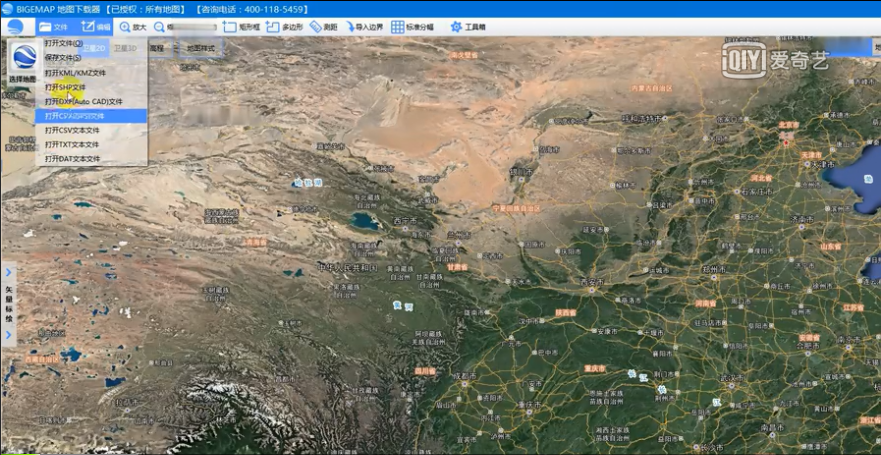Image resolution: width=881 pixels, height=455 pixels.
Task: Click the BIGEMAP globe logo in toolbar
Action: [x=15, y=26]
